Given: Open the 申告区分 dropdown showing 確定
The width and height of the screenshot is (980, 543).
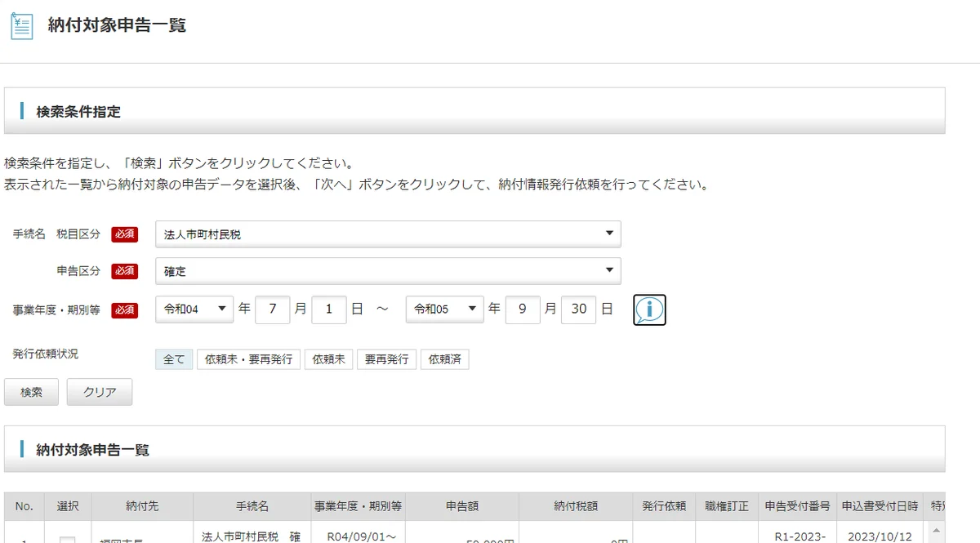Looking at the screenshot, I should (388, 271).
